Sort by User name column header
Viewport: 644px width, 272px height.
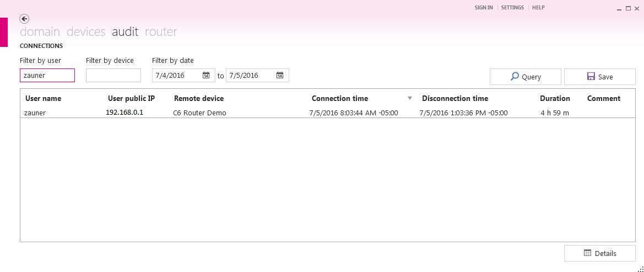43,98
